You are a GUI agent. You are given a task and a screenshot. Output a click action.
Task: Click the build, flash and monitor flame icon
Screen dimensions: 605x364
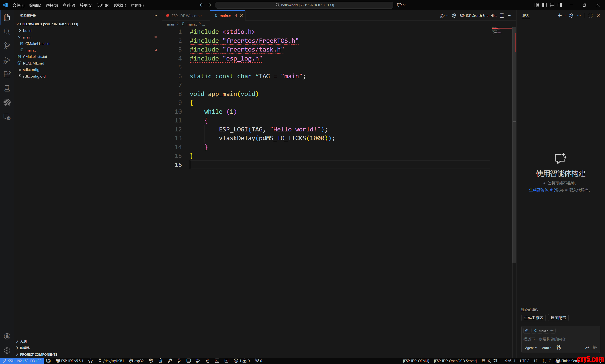pos(208,360)
